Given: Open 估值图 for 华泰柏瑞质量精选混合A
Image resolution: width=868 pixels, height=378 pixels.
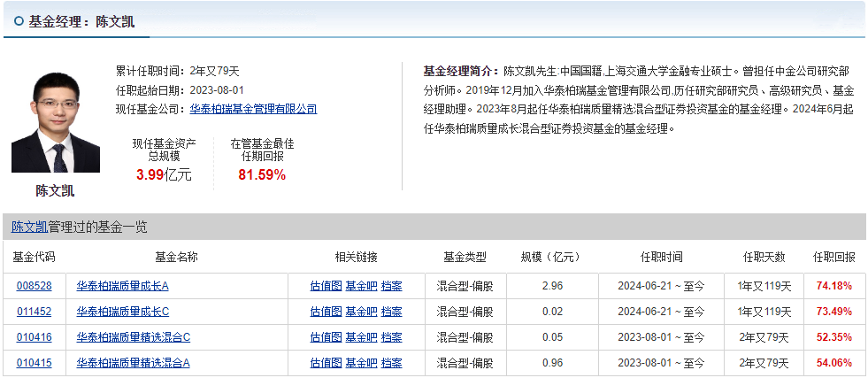Looking at the screenshot, I should coord(326,363).
